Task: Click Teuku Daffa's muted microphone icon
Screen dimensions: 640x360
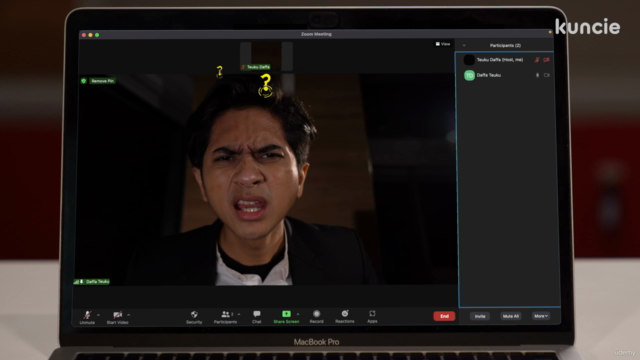Action: (537, 60)
